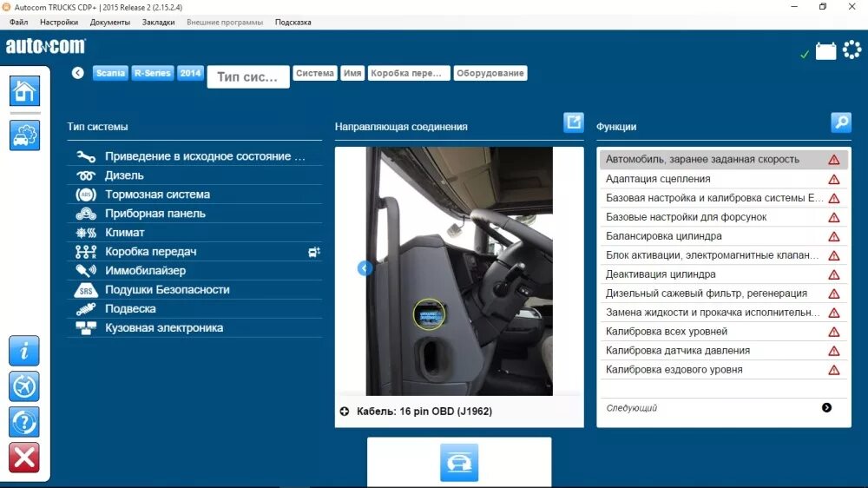Screen dimensions: 868x488
Task: Select Приборная панель system type
Action: click(x=194, y=214)
